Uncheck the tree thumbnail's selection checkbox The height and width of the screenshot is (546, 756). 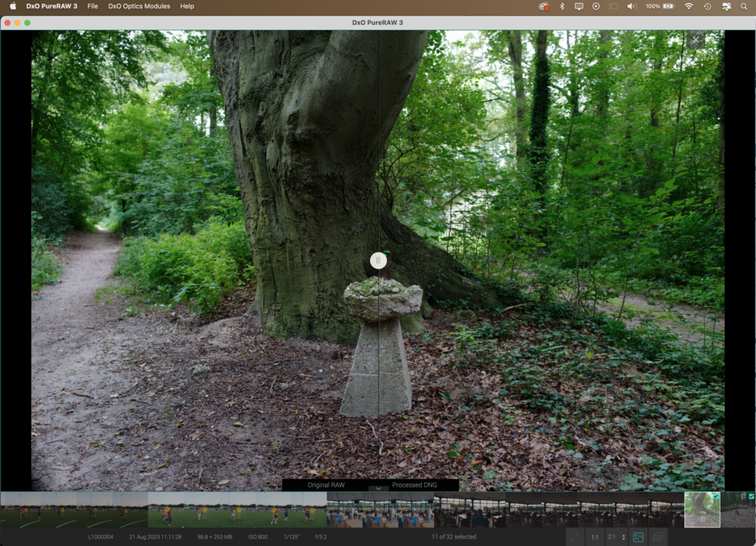pyautogui.click(x=716, y=495)
